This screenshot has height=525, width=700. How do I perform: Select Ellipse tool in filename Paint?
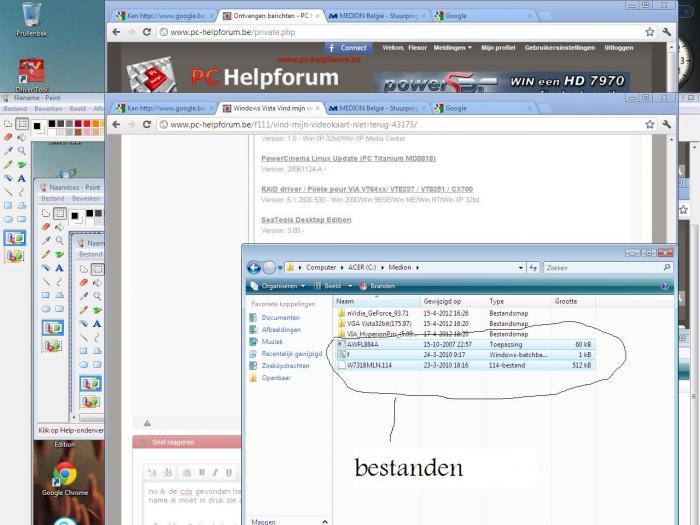(8, 219)
